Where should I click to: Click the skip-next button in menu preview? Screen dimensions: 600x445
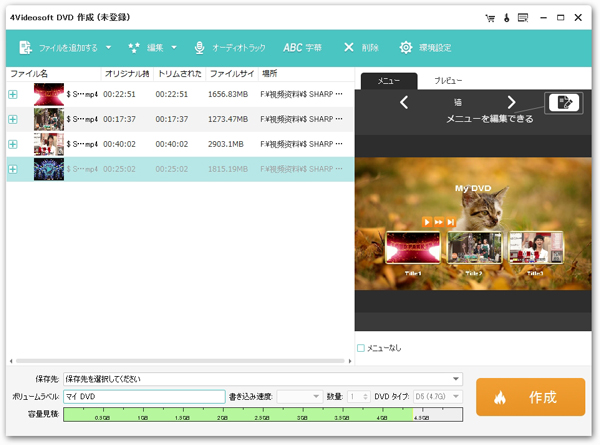coord(451,222)
